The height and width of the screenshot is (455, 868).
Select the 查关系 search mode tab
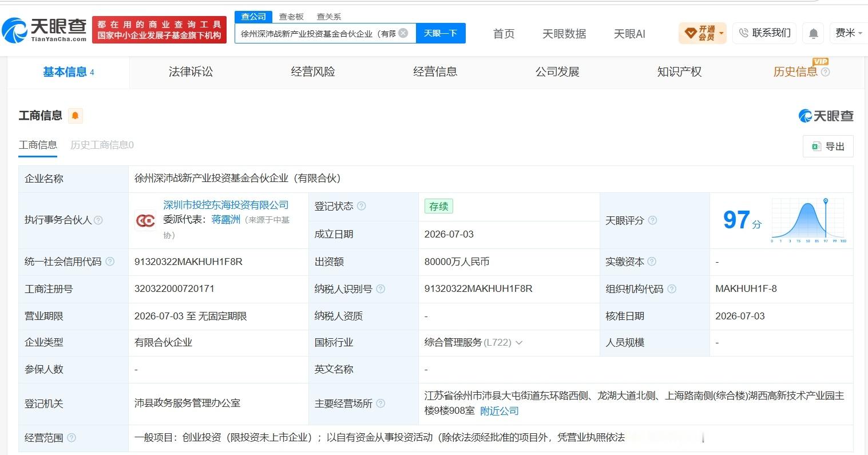(x=328, y=17)
